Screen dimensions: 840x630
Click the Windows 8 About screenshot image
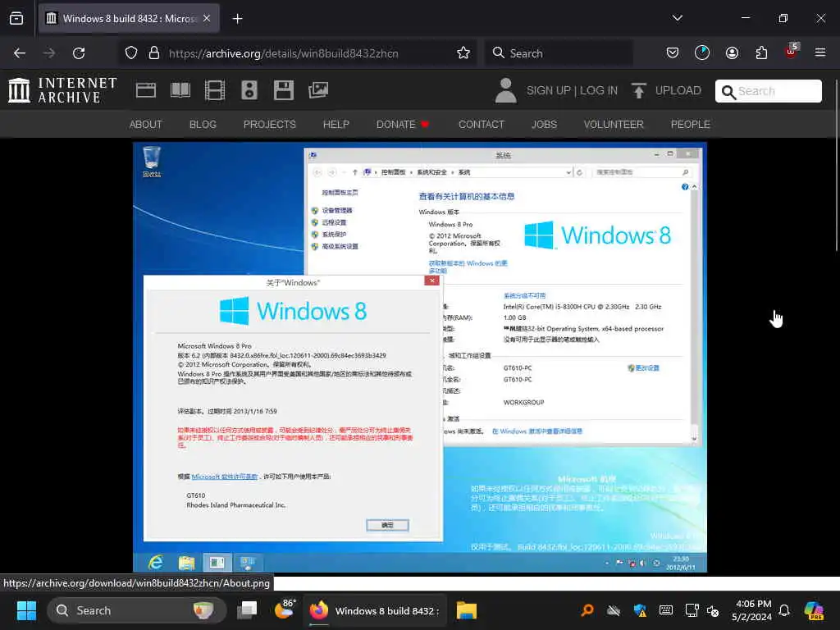(x=420, y=358)
